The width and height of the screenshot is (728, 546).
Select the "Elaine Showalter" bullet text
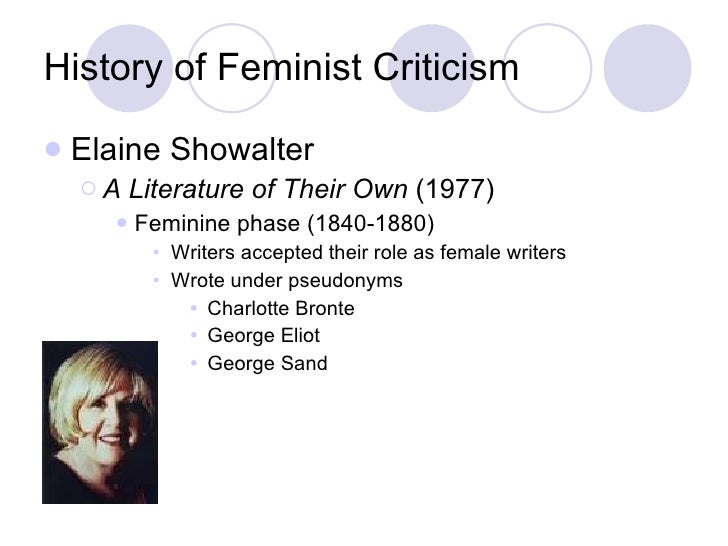[x=193, y=150]
